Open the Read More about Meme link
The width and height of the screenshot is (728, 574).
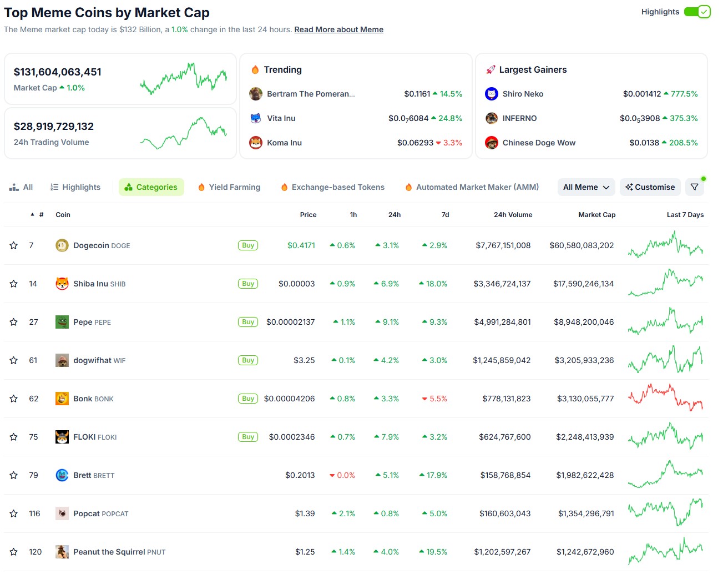tap(338, 30)
